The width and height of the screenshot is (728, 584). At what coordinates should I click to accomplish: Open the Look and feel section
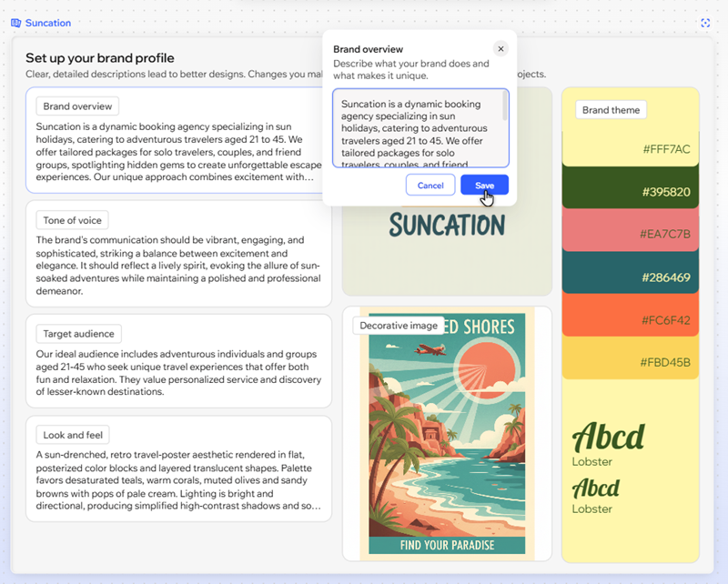(73, 434)
